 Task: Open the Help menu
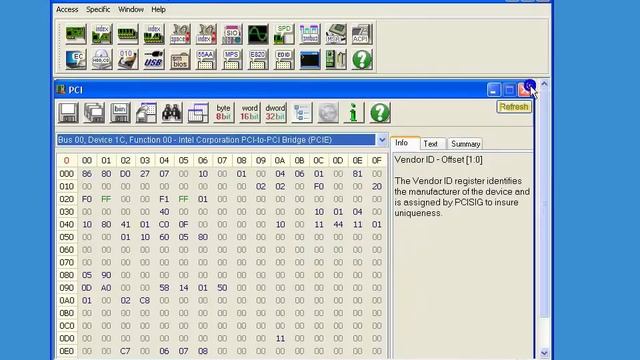[158, 9]
